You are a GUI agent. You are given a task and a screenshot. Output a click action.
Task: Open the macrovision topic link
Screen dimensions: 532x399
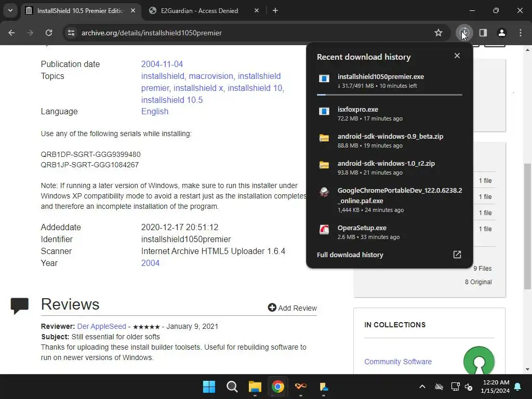tap(211, 76)
